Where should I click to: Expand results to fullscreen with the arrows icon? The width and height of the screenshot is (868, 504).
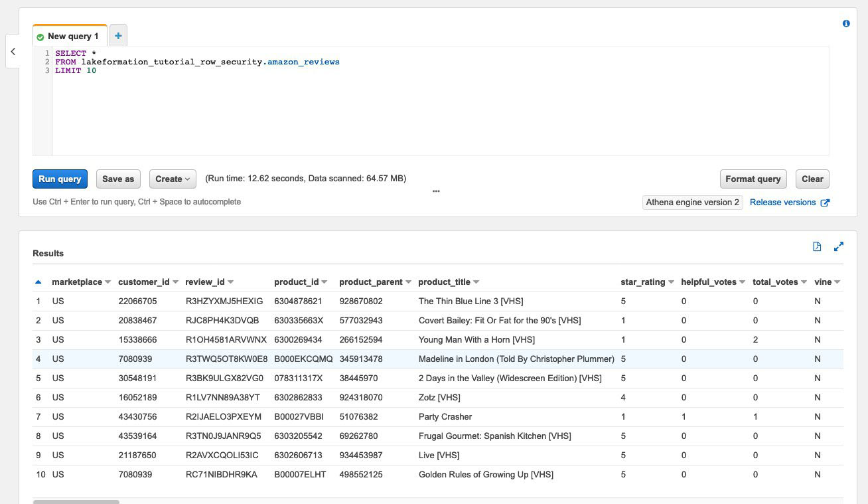point(838,246)
